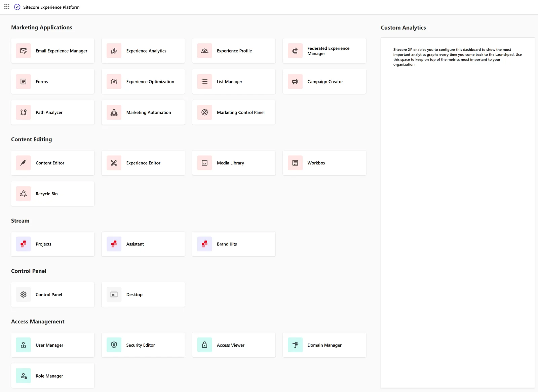Open the app launcher grid icon
Screen dimensions: 538x392
click(x=7, y=7)
